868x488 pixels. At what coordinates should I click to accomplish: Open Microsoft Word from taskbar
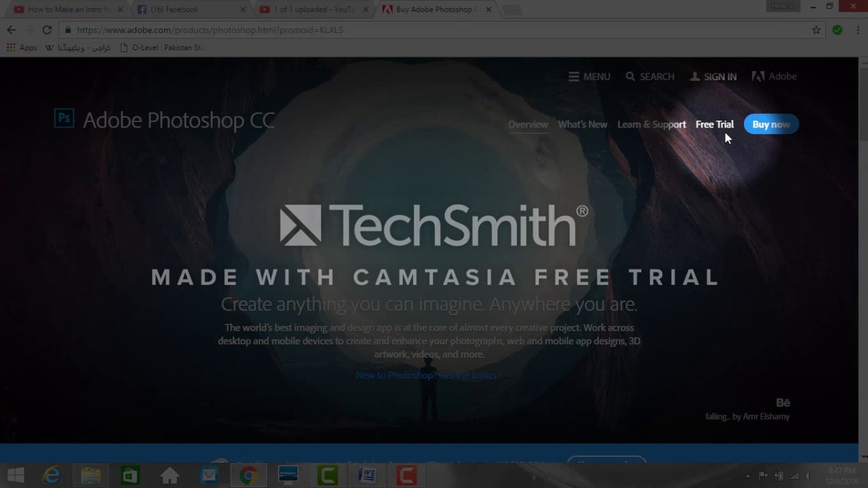[x=367, y=475]
